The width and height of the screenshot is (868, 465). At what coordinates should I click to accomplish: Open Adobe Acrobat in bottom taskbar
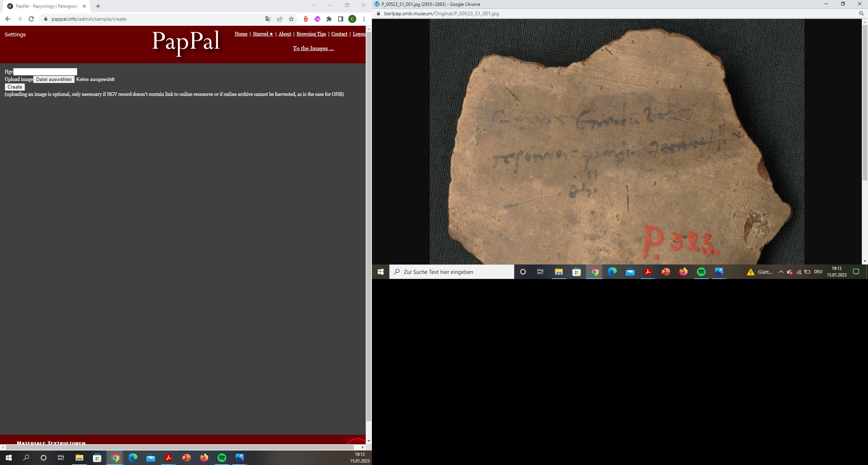[169, 458]
